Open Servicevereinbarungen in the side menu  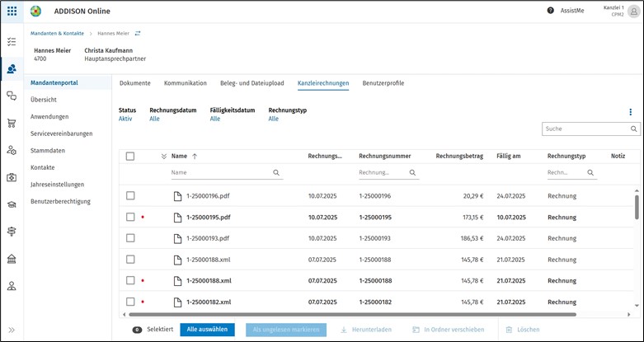tap(62, 134)
